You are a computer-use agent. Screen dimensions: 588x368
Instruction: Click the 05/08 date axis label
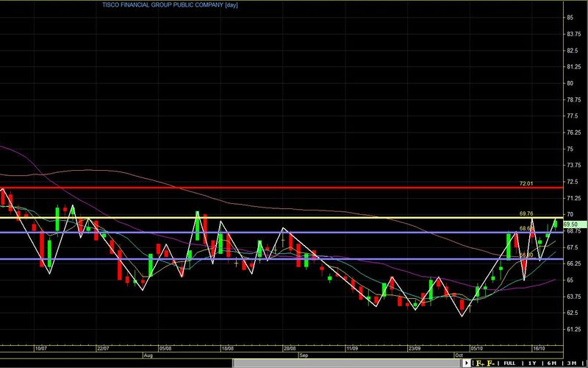165,348
